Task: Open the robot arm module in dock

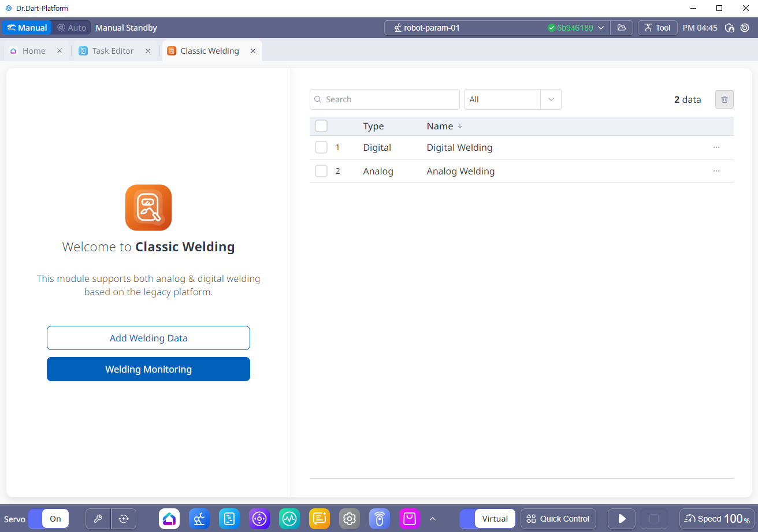Action: (199, 519)
